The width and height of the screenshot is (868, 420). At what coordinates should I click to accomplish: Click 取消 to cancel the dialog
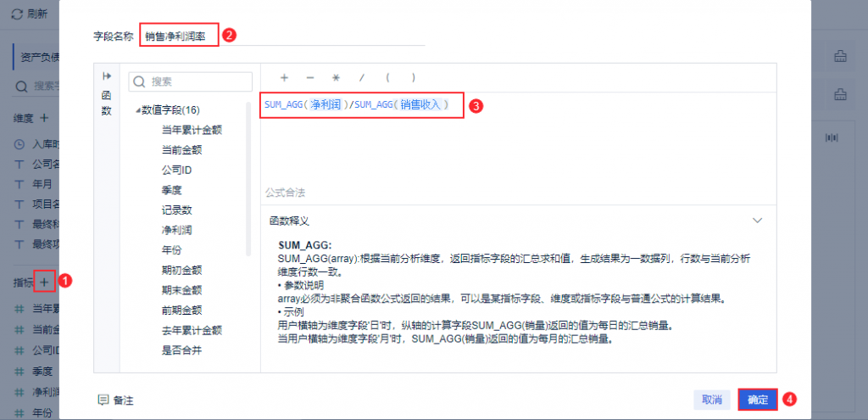(x=711, y=400)
